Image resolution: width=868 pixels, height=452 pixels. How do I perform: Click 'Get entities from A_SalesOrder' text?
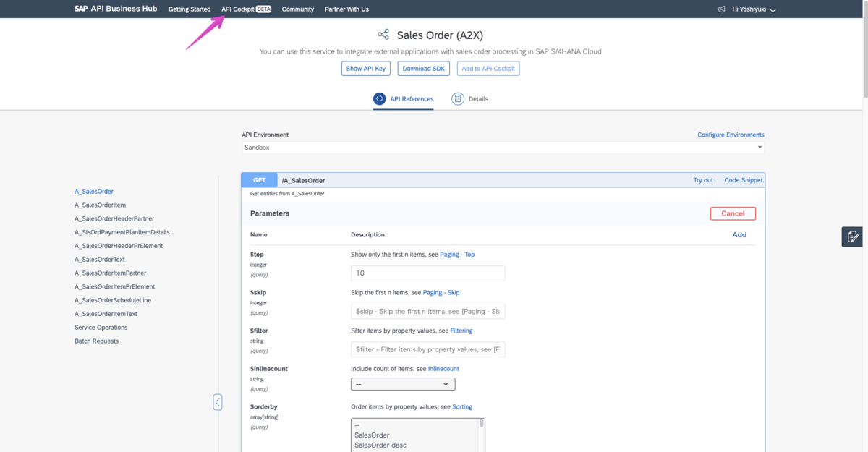(x=287, y=194)
